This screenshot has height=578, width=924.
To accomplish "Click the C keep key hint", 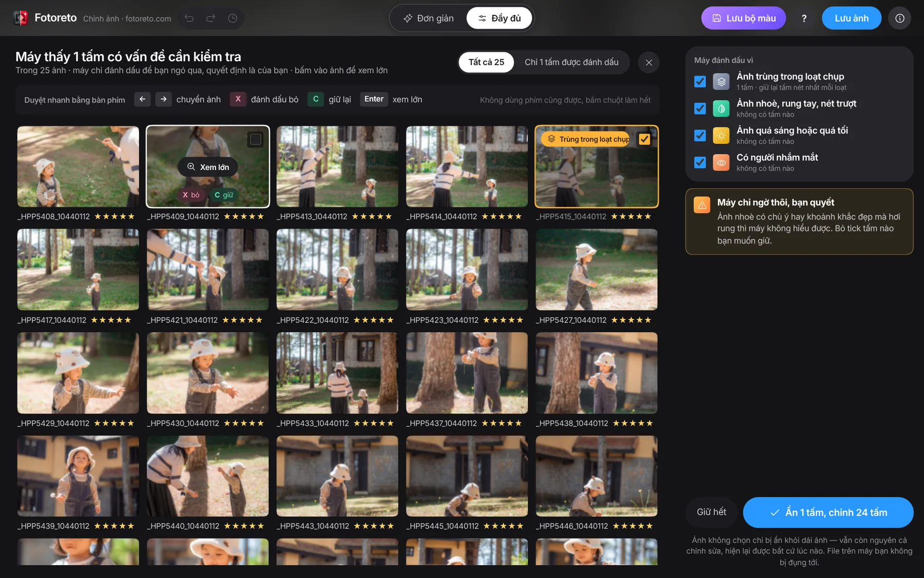I will click(x=316, y=99).
